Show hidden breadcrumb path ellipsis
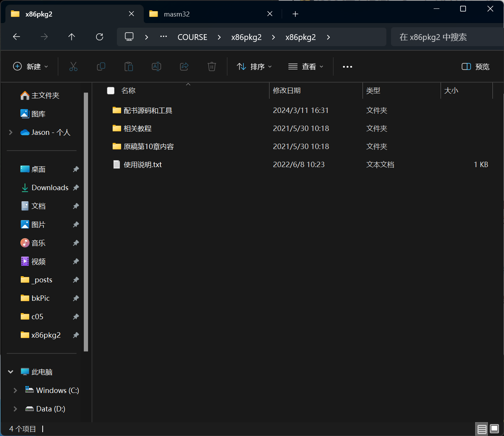The image size is (504, 436). click(164, 36)
